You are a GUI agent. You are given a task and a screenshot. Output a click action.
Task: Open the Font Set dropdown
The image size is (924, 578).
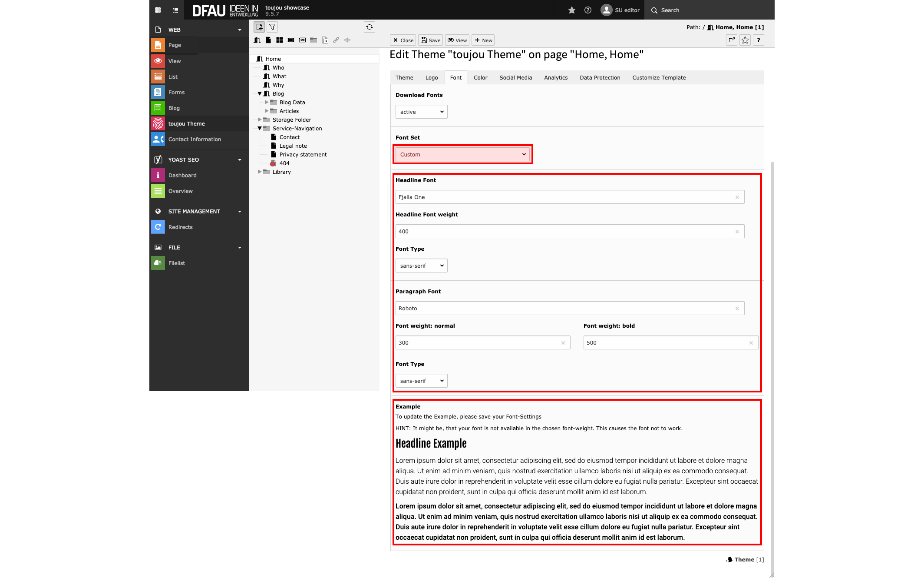click(463, 154)
